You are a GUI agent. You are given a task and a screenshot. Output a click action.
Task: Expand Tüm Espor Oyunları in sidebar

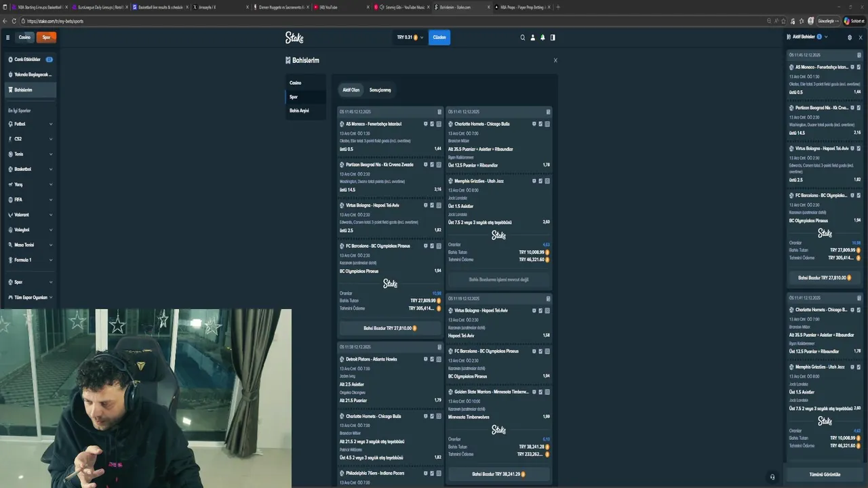click(51, 298)
